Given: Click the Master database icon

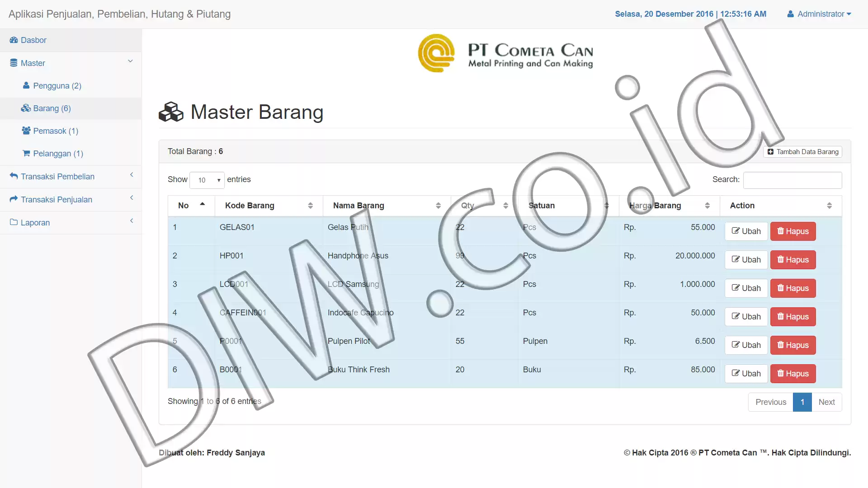Looking at the screenshot, I should point(14,63).
